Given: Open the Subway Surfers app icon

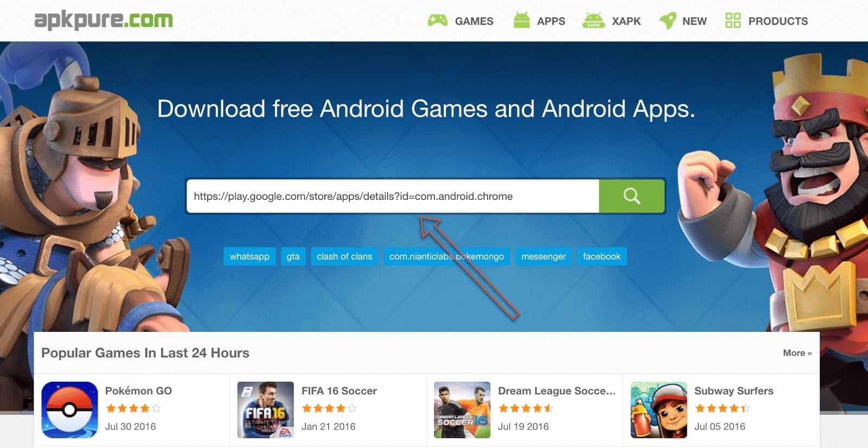Looking at the screenshot, I should coord(659,409).
